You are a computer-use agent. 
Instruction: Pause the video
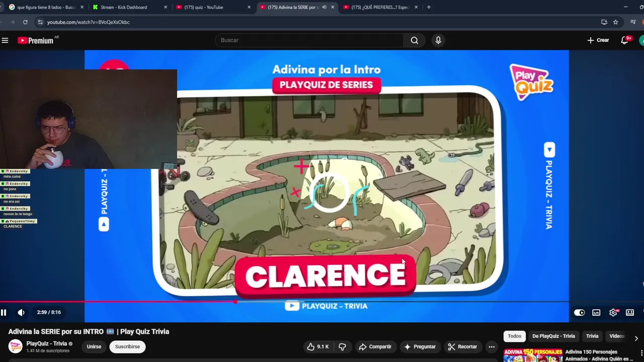pyautogui.click(x=4, y=312)
